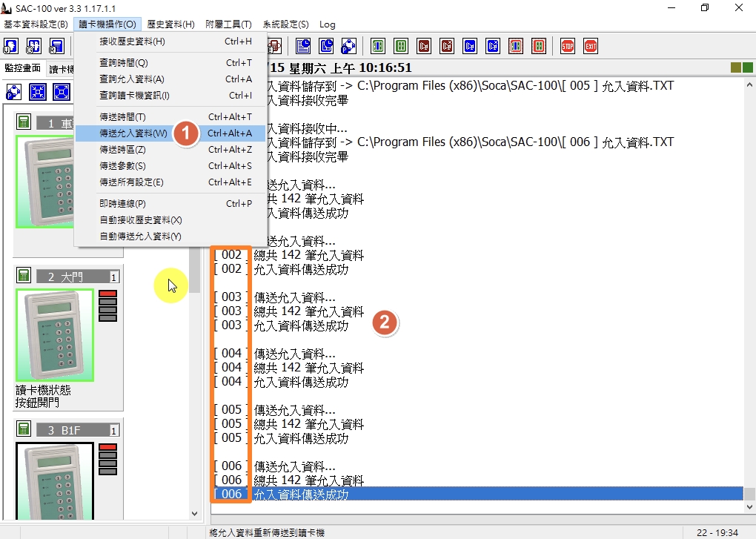Click the green status square beside the clock
Image resolution: width=756 pixels, height=539 pixels.
pos(748,68)
